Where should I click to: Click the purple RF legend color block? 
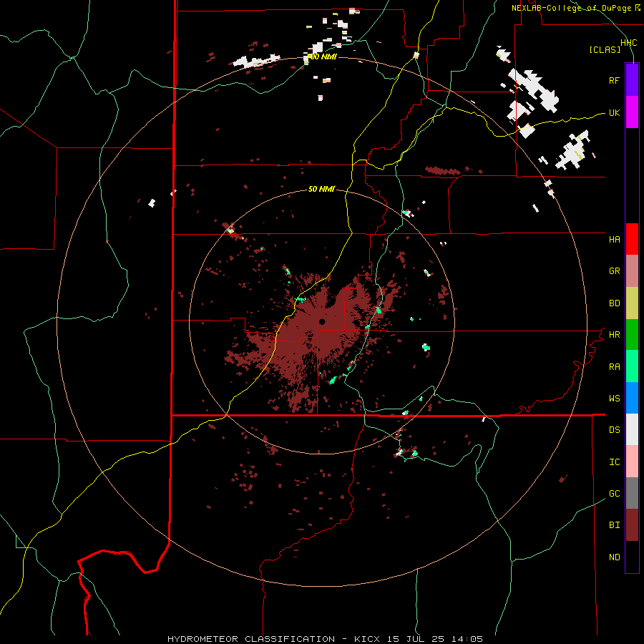(x=632, y=80)
